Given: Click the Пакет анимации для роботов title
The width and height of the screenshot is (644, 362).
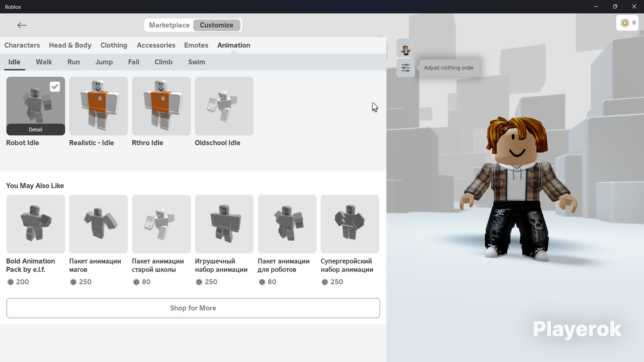Looking at the screenshot, I should [284, 265].
